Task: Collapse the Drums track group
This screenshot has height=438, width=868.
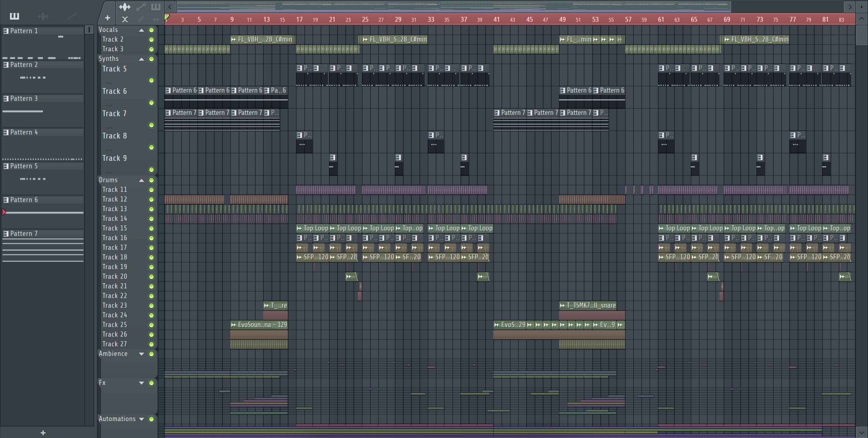Action: [142, 180]
